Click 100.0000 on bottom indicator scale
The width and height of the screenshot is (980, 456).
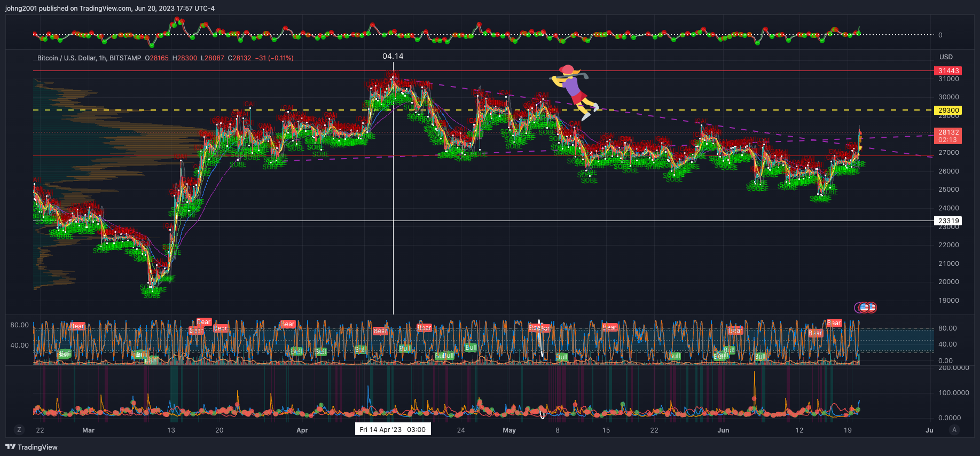click(953, 393)
